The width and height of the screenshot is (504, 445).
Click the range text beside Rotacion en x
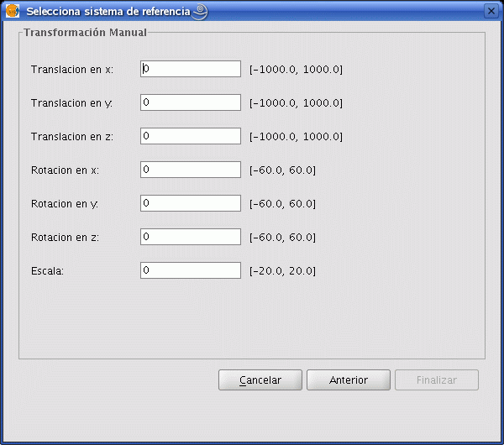282,170
